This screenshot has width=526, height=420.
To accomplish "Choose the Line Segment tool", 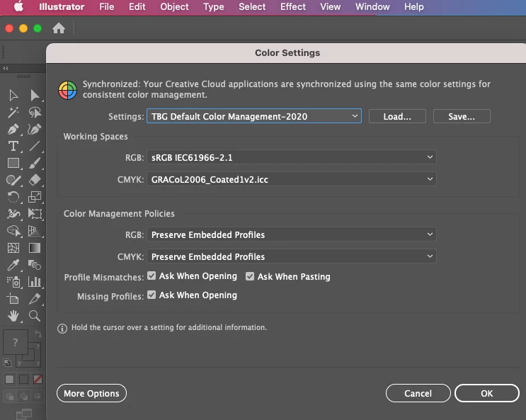I will pos(35,146).
